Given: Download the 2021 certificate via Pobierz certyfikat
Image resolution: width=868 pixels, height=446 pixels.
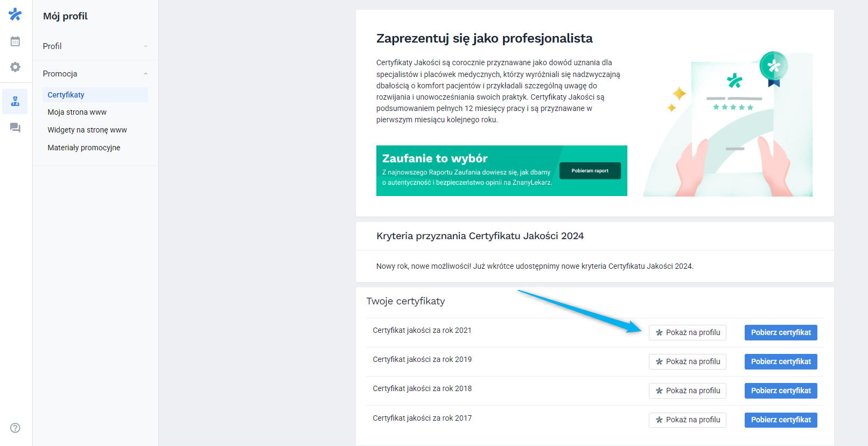Looking at the screenshot, I should click(781, 332).
